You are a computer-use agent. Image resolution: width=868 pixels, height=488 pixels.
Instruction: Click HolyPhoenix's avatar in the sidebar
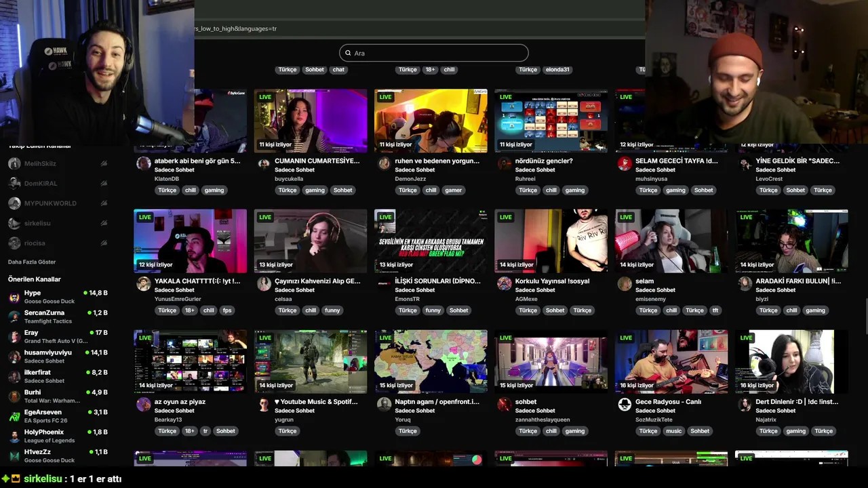click(x=14, y=436)
